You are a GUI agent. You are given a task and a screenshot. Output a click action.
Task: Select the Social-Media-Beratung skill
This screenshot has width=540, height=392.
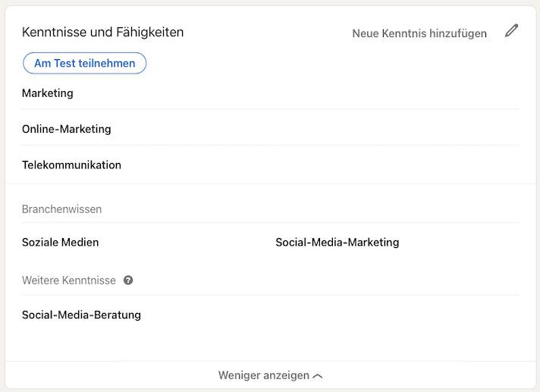(81, 315)
